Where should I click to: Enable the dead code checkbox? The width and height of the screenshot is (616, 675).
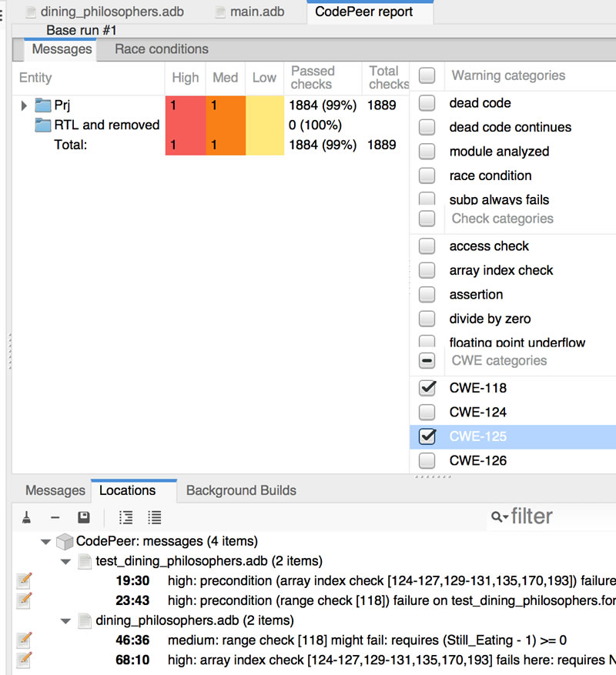point(427,103)
